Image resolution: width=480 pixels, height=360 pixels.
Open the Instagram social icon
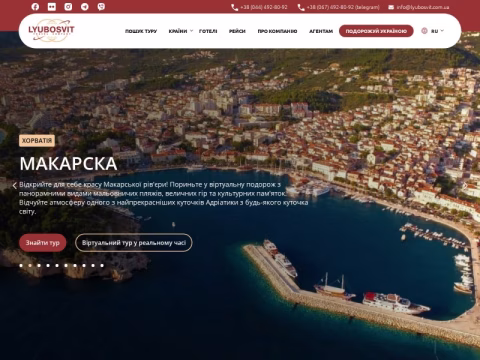tap(68, 7)
